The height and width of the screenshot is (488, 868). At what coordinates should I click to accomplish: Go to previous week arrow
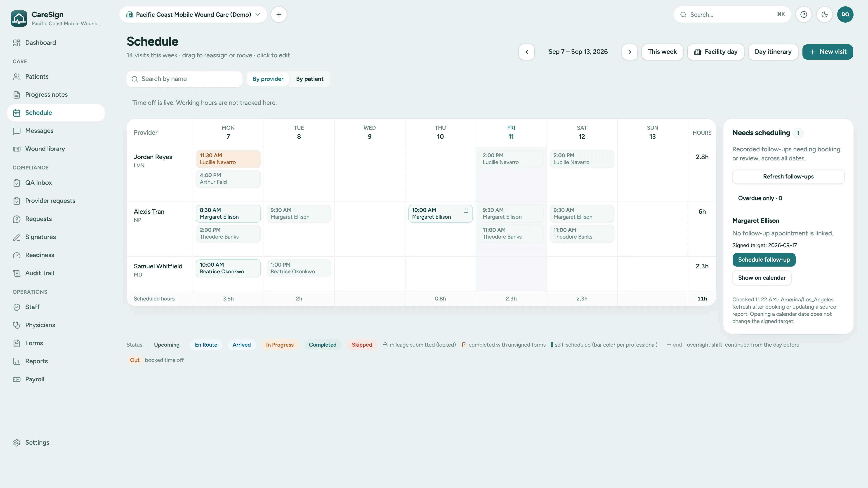527,52
